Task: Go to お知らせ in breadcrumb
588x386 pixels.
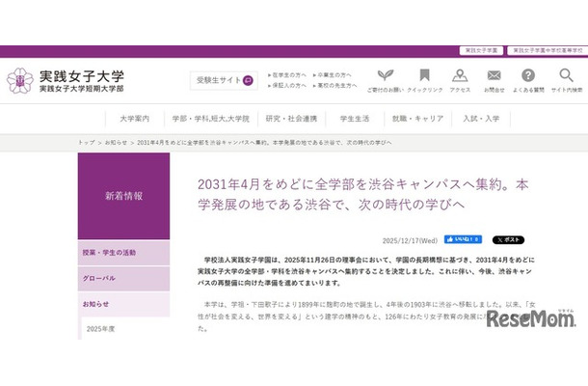Action: point(116,143)
